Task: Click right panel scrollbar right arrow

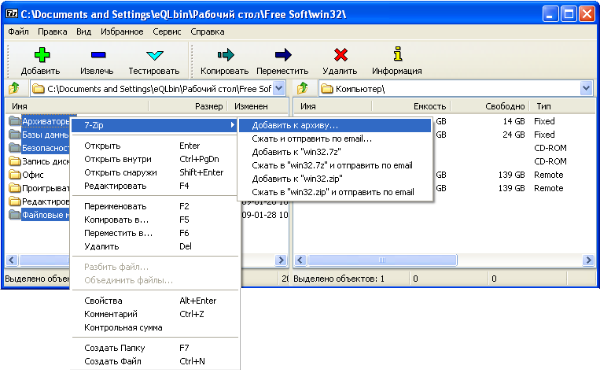Action: point(588,260)
